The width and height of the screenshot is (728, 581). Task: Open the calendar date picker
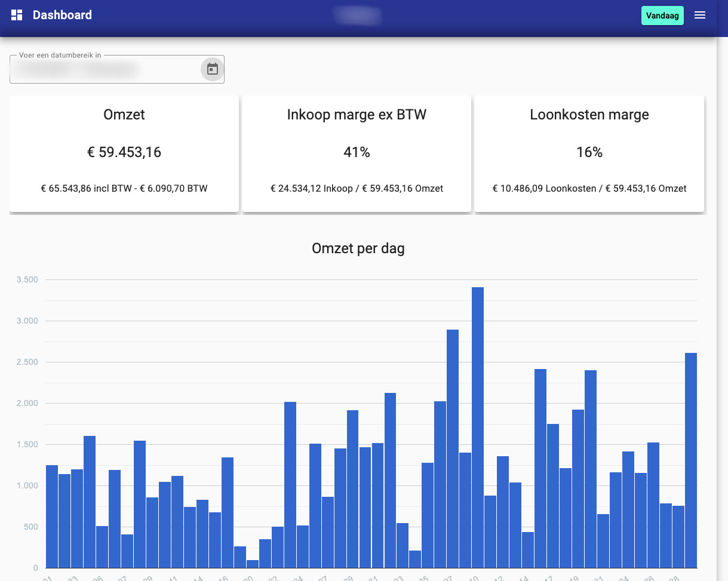coord(212,69)
